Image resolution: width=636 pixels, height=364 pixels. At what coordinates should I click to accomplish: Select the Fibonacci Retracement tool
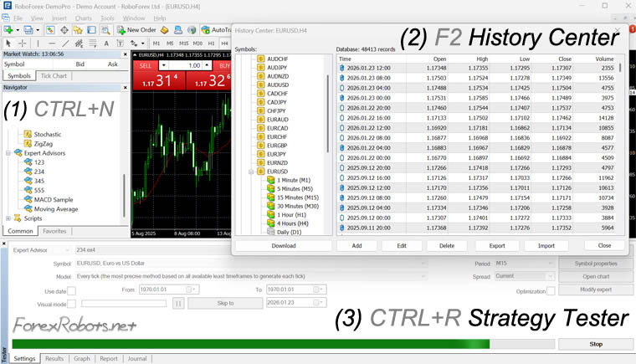93,43
